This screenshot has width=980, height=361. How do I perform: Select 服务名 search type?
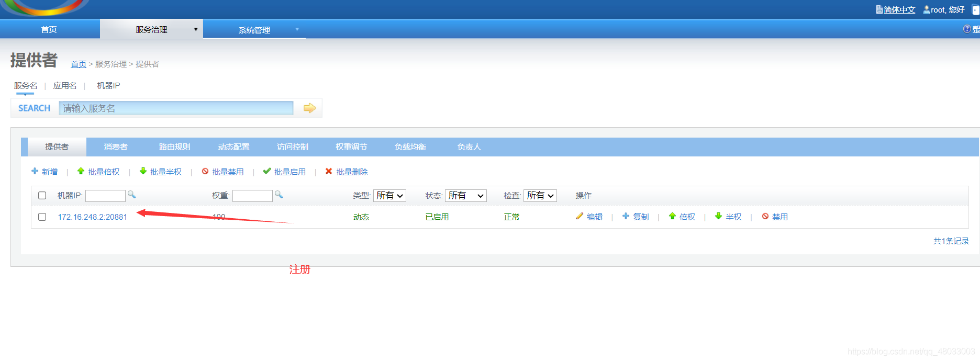pos(26,85)
